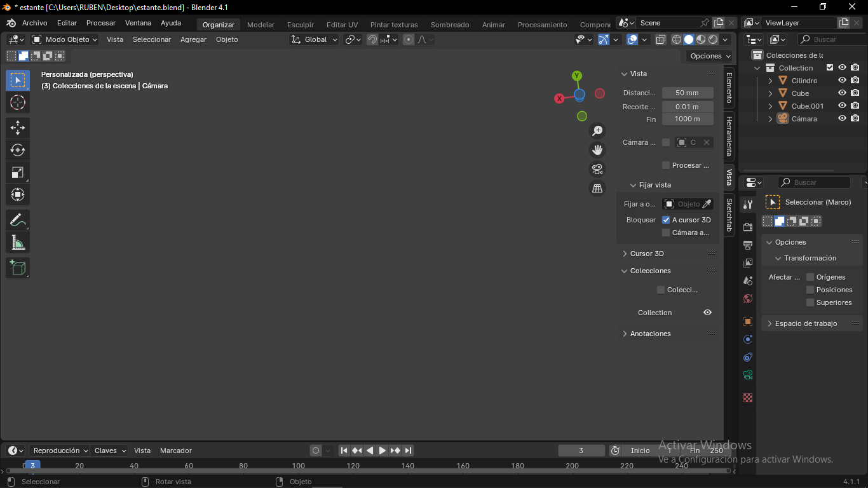Expand the Cilindro tree item arrow

pos(770,81)
